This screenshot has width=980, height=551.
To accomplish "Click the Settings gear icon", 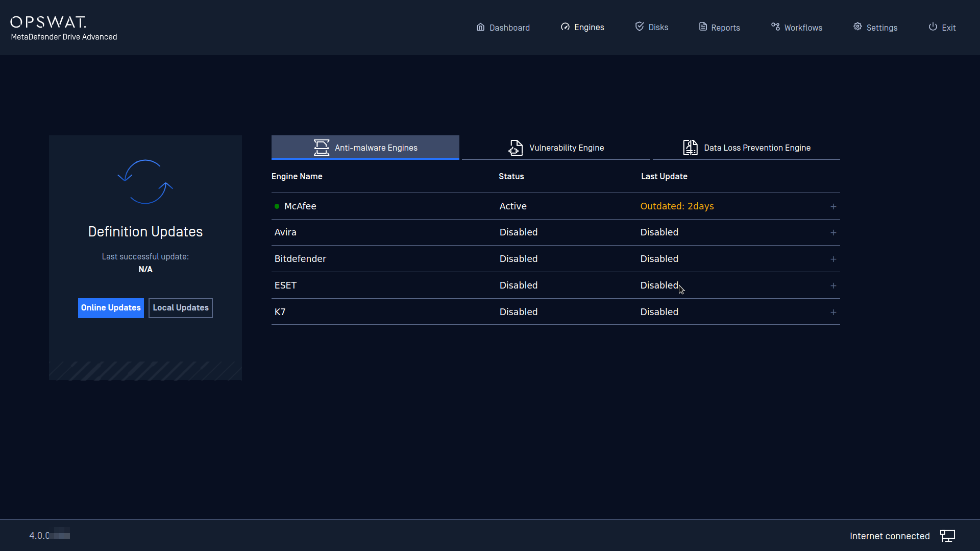I will click(857, 27).
